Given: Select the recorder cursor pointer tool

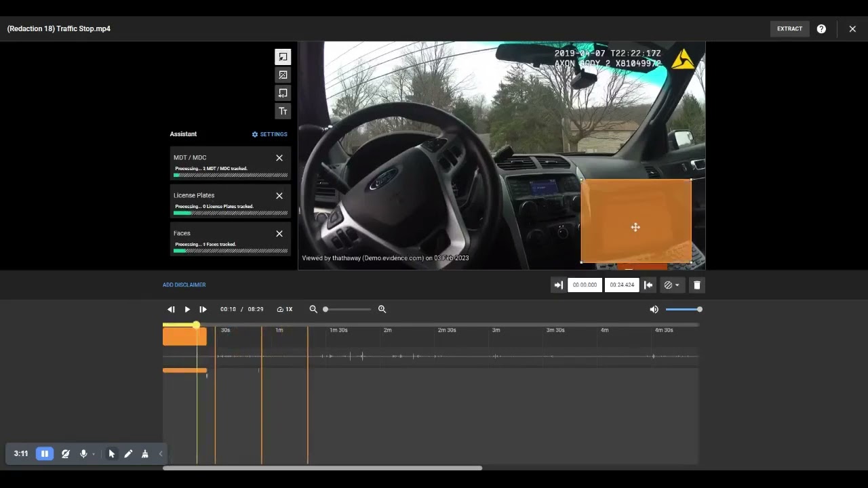Looking at the screenshot, I should coord(112,453).
